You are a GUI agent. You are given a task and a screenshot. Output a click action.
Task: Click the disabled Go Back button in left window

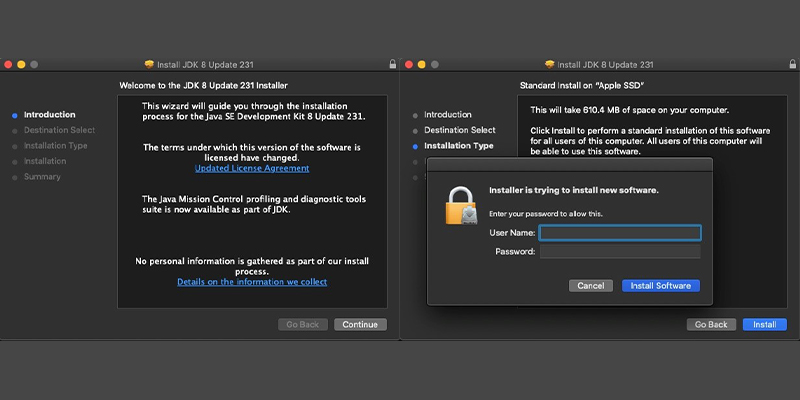(303, 324)
